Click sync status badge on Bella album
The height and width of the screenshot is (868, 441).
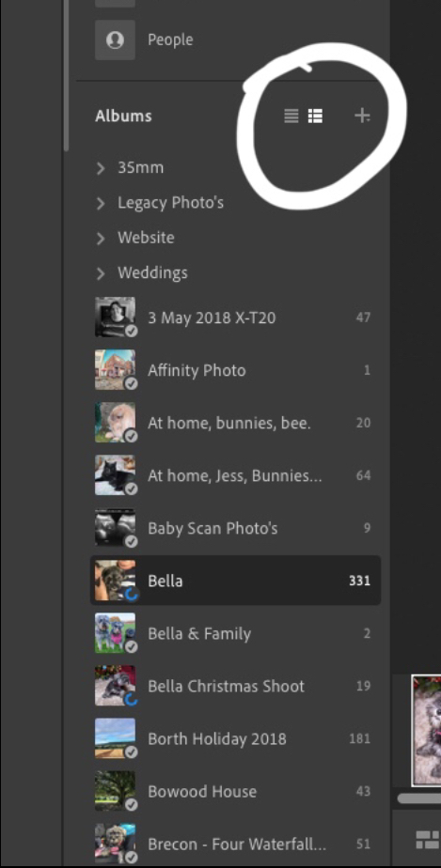click(x=132, y=595)
